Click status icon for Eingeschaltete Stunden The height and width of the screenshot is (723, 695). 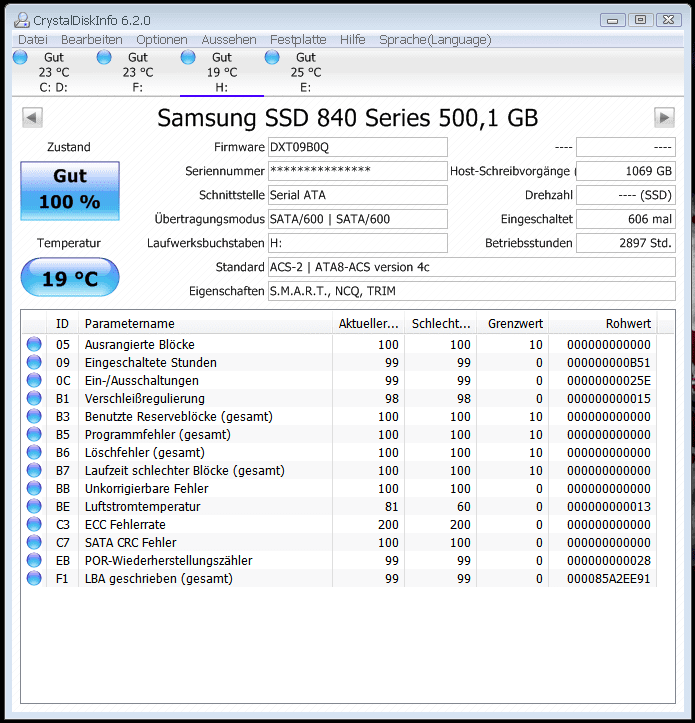[34, 362]
